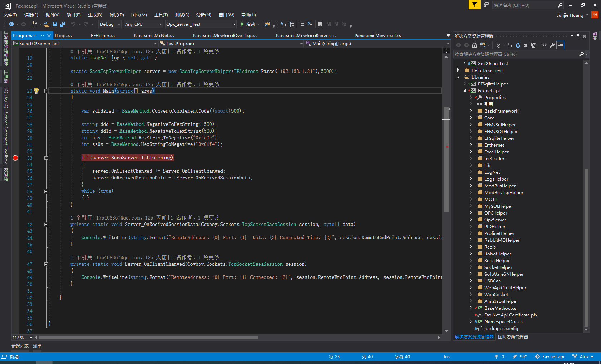Screen dimensions: 601x364
Task: Toggle the pin on the Program.cs tab
Action: pyautogui.click(x=42, y=36)
